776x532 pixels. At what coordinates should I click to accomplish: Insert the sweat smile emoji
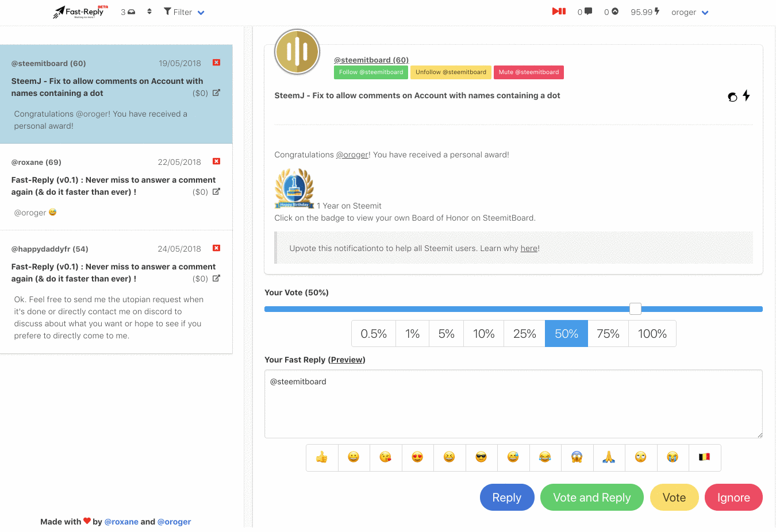click(513, 457)
